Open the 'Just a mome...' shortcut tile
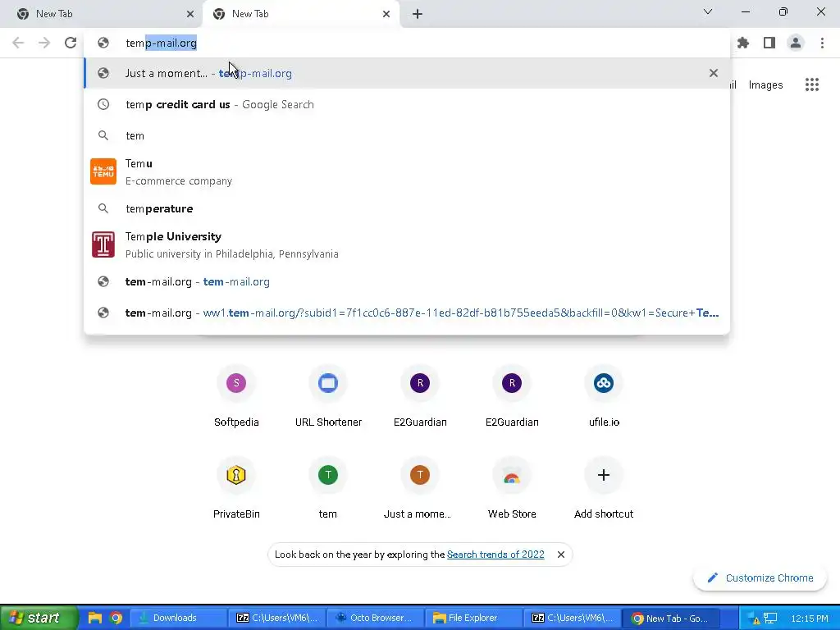 pos(420,489)
